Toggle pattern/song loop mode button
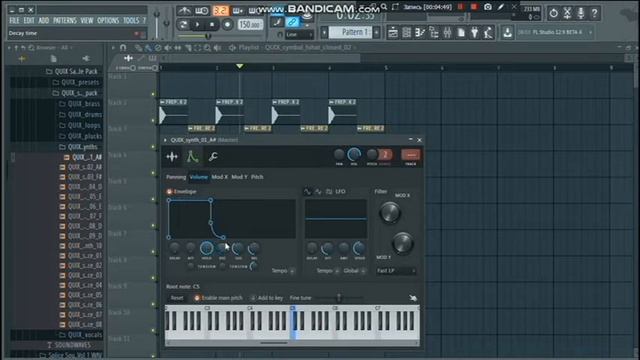The width and height of the screenshot is (640, 360). 184,24
